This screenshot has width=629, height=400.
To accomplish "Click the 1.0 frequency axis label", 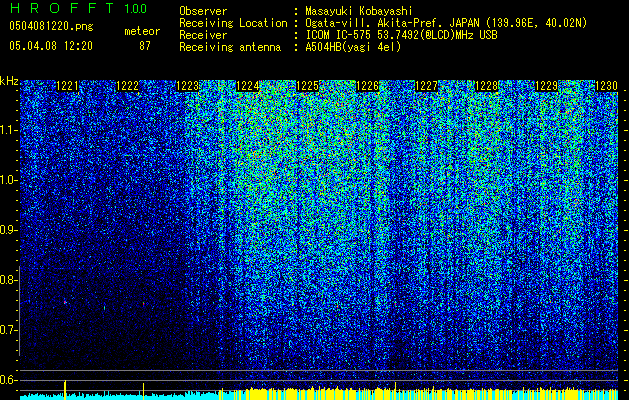I will pos(8,181).
